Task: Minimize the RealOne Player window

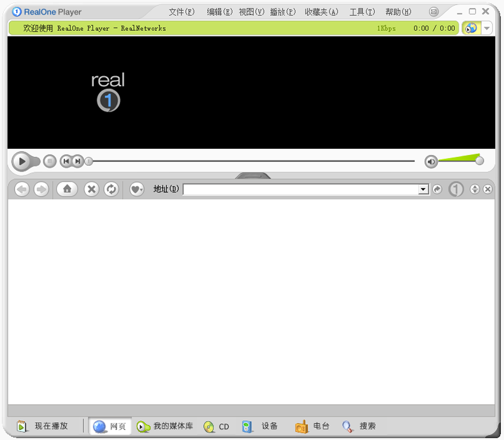Action: [460, 12]
